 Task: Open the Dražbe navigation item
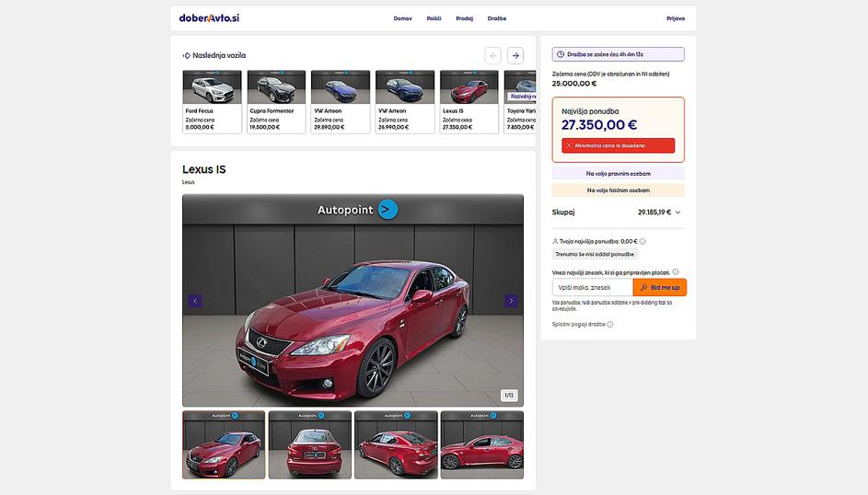click(x=497, y=18)
